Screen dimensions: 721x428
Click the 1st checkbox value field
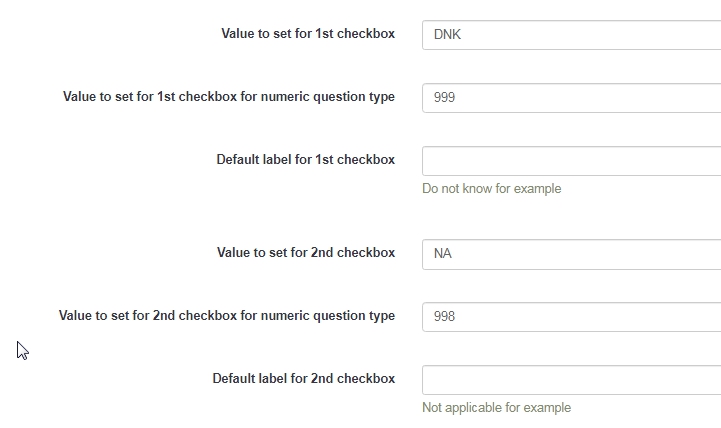pyautogui.click(x=571, y=35)
